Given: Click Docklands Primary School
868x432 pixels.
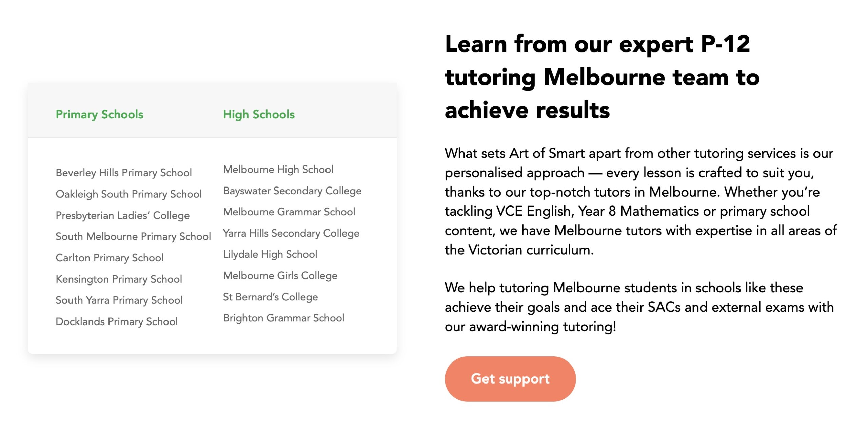Looking at the screenshot, I should 117,321.
